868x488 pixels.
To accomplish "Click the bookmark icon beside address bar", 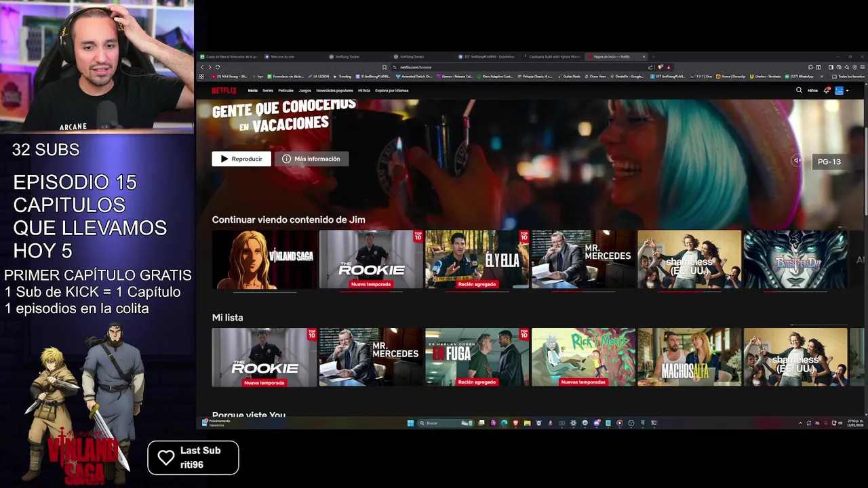I will pyautogui.click(x=384, y=67).
